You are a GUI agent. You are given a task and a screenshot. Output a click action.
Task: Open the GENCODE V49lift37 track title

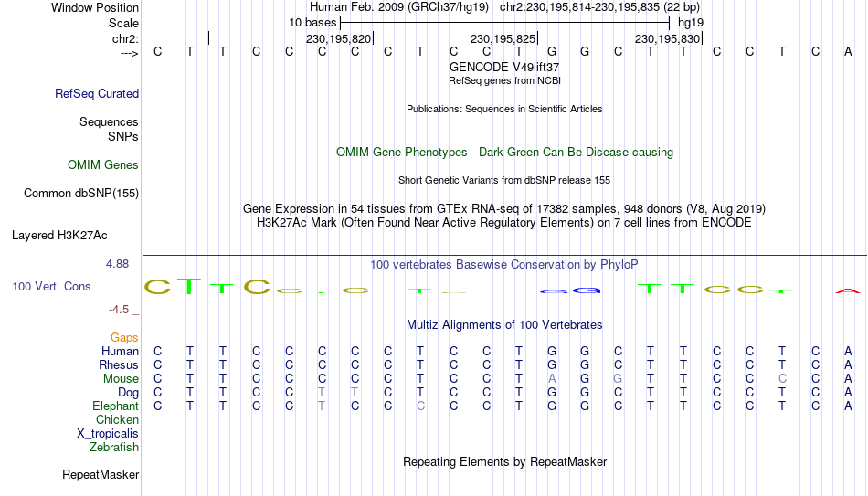(x=504, y=67)
